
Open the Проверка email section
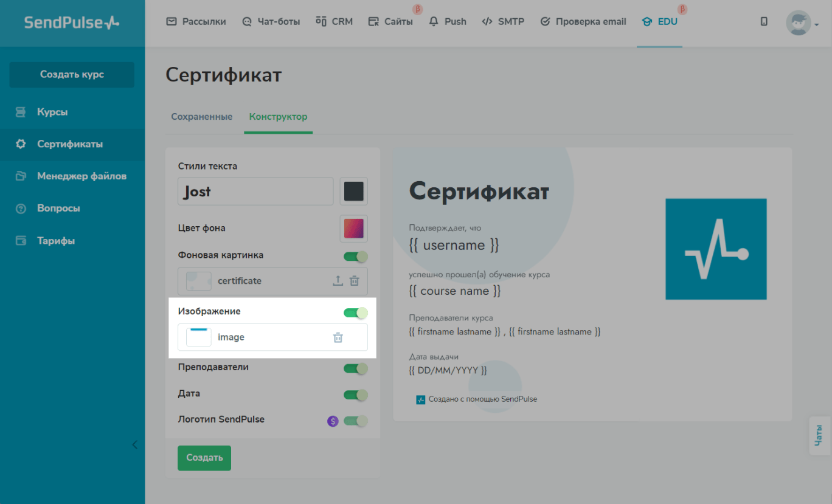pos(583,21)
